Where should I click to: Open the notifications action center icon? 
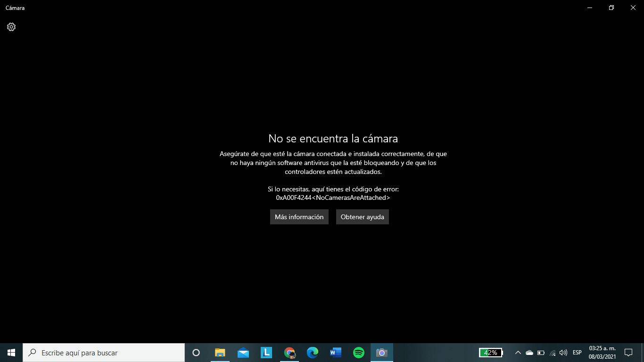click(x=628, y=353)
